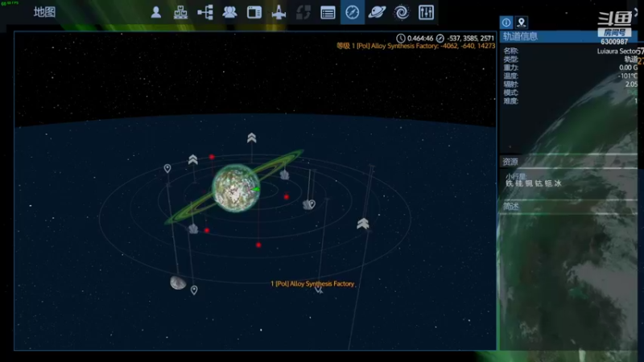The width and height of the screenshot is (644, 362).
Task: Click the game clock '0.464:46'
Action: tap(419, 38)
